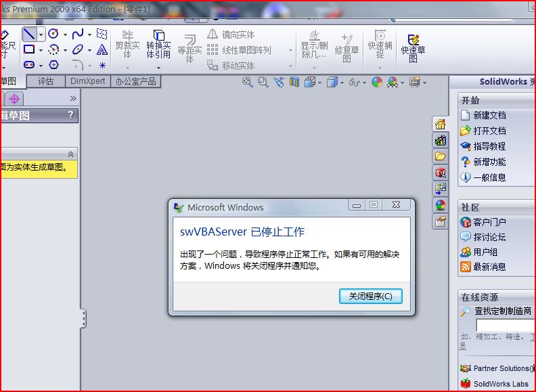This screenshot has height=392, width=536.
Task: Click 转换实体引用 convert entities tool
Action: tap(158, 45)
